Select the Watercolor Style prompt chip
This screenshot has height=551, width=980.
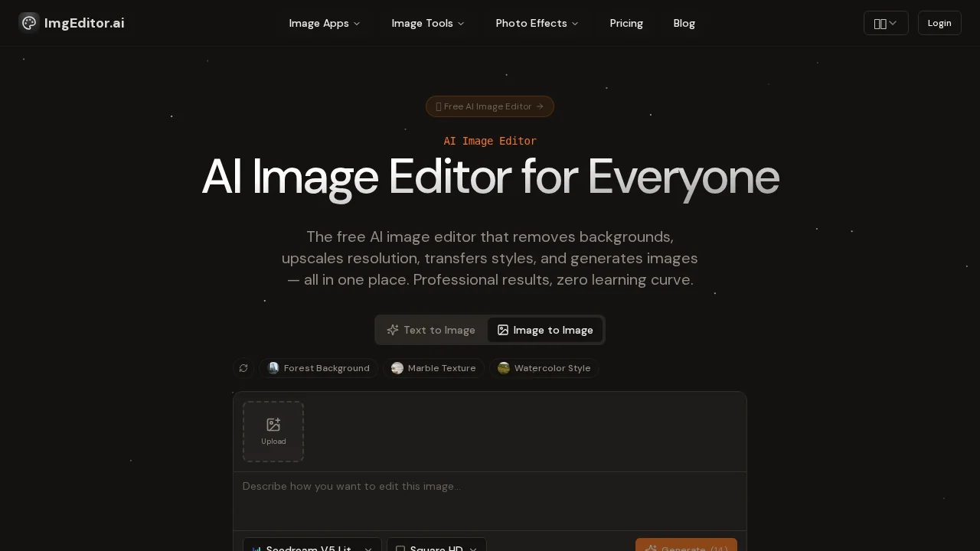click(544, 368)
